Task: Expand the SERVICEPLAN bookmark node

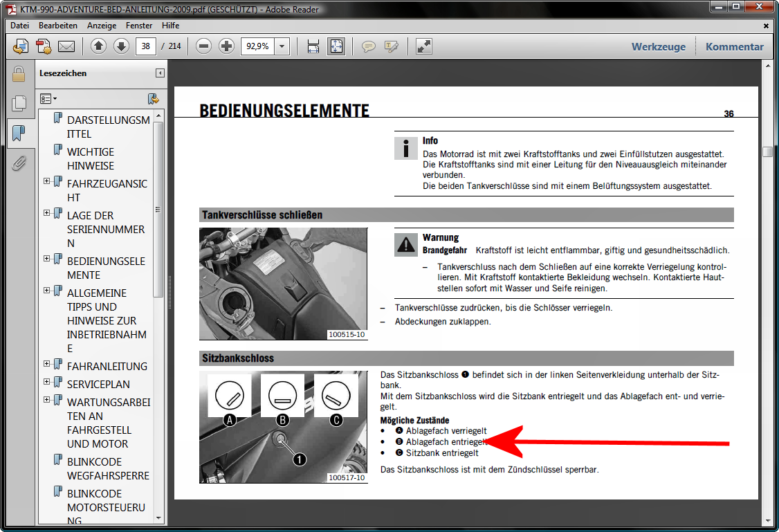Action: point(47,382)
